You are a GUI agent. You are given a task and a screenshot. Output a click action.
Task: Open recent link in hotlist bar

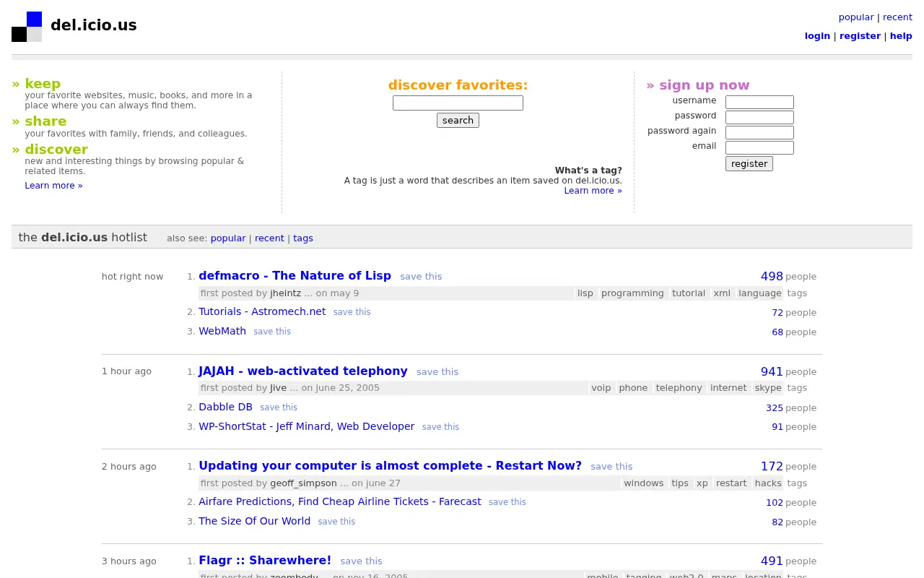click(x=269, y=238)
